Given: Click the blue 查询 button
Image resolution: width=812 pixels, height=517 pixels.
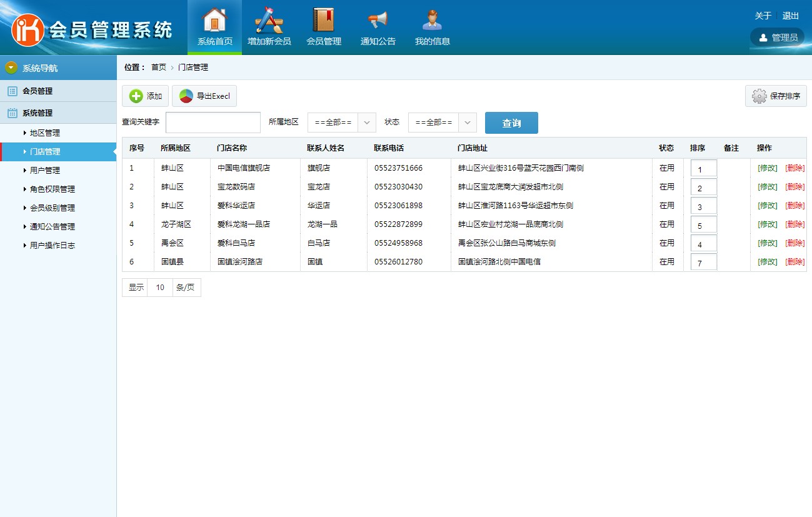Looking at the screenshot, I should tap(511, 123).
